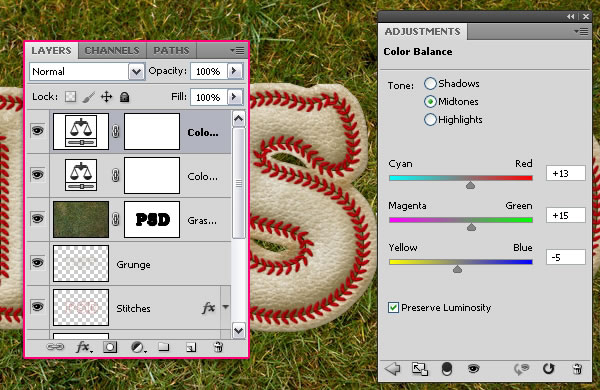Switch to the Paths tab
Image resolution: width=600 pixels, height=390 pixels.
[x=171, y=51]
